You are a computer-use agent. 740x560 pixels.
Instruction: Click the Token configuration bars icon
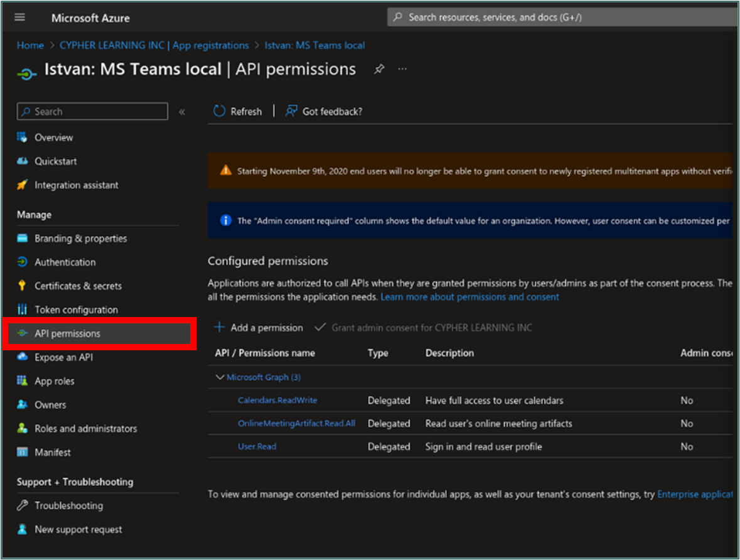(x=22, y=310)
